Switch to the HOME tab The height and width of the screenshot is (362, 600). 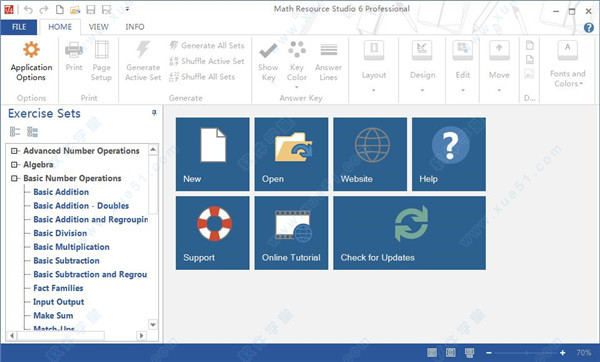(x=60, y=27)
